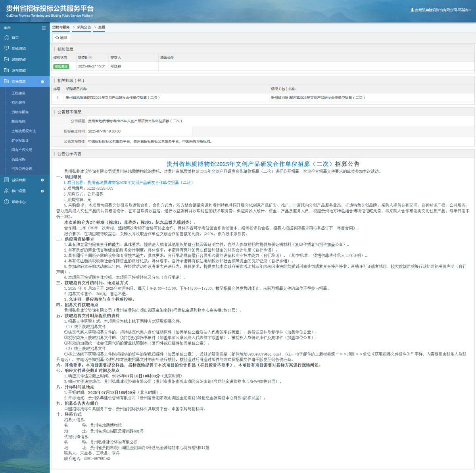
Task: Click the blue project name link in 项目概况
Action: (130, 183)
